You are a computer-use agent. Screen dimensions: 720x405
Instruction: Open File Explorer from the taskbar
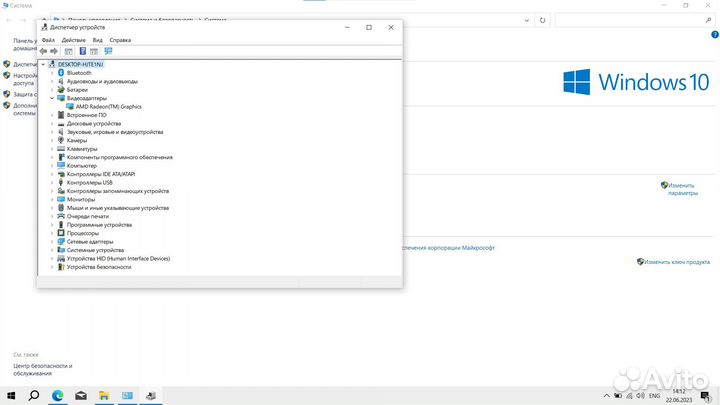[x=103, y=396]
